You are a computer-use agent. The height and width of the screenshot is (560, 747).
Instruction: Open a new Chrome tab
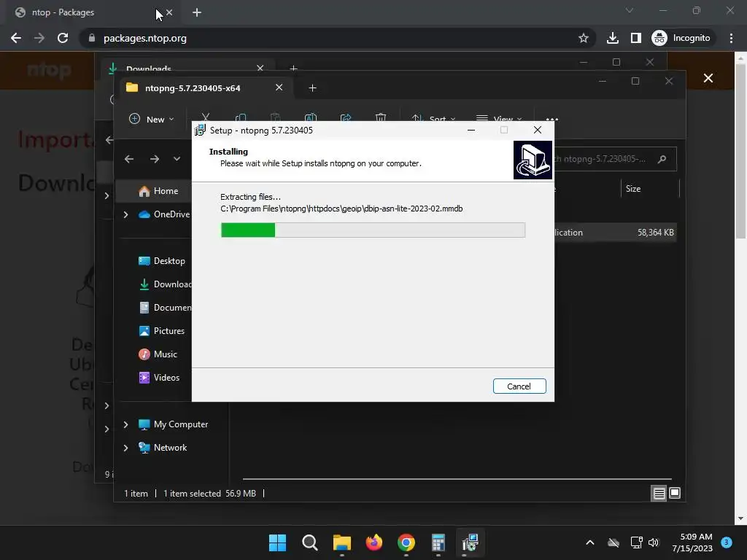click(197, 12)
